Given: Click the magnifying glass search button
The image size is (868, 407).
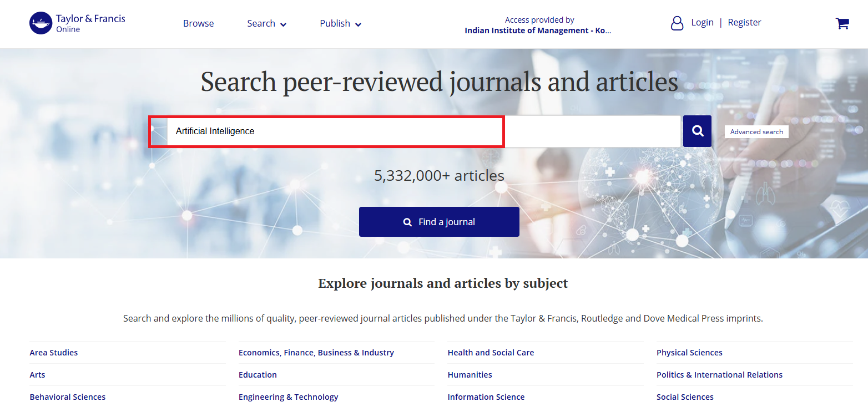Looking at the screenshot, I should pyautogui.click(x=697, y=131).
